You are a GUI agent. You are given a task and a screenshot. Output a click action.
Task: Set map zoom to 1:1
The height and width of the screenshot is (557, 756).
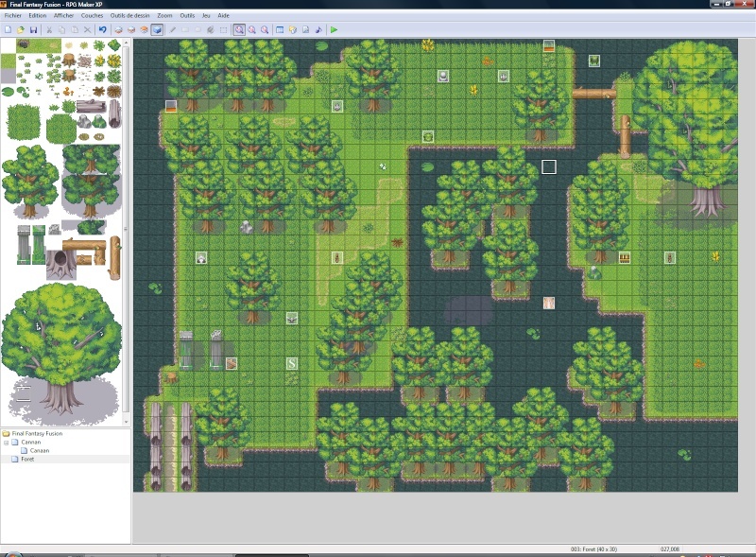click(x=239, y=30)
